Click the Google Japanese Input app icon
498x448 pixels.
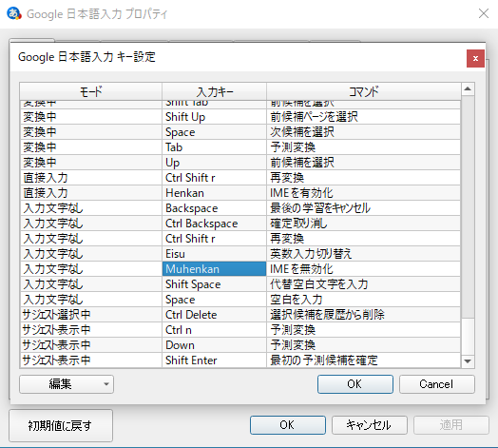tap(13, 13)
